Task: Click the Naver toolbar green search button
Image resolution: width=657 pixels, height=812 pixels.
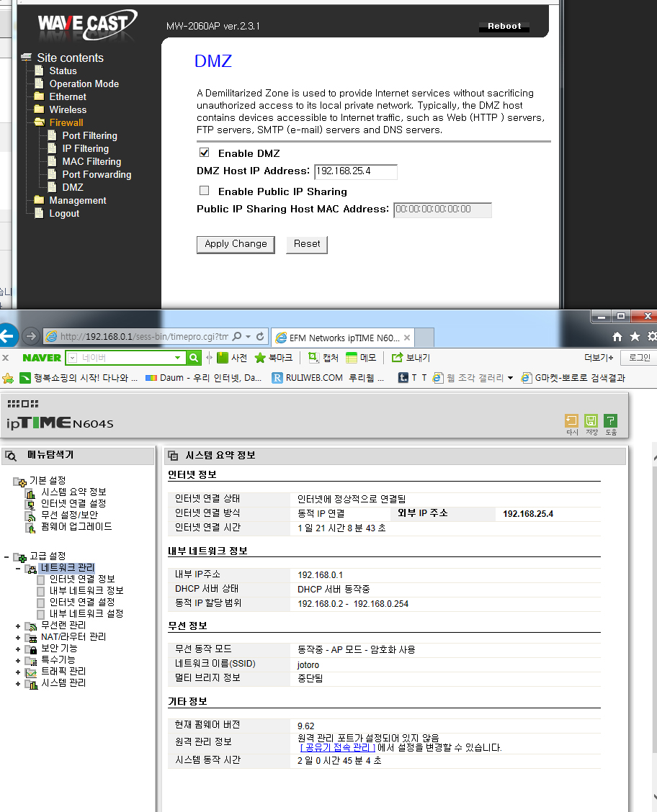Action: click(194, 358)
